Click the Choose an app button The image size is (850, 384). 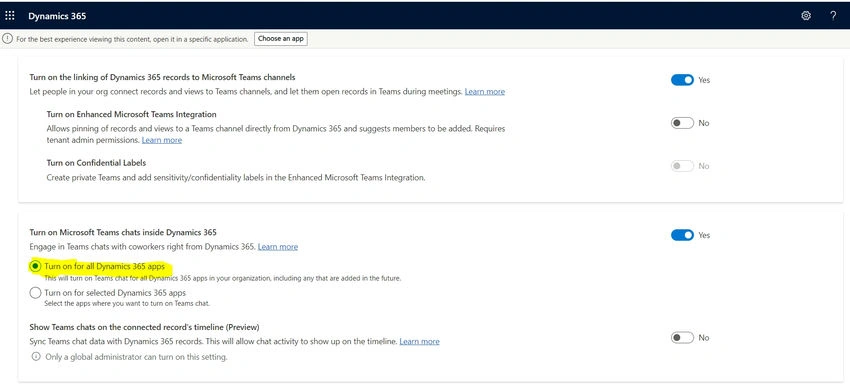click(281, 39)
